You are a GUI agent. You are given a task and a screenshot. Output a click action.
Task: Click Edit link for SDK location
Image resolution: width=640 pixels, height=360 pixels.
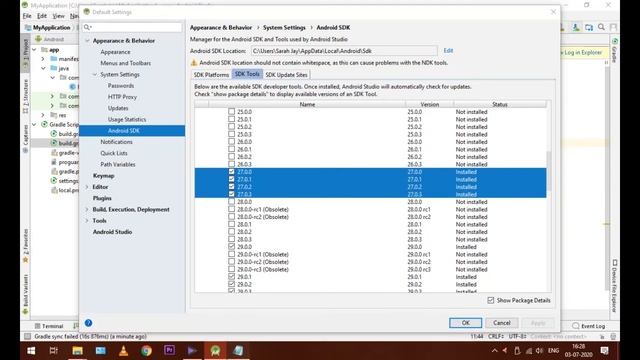point(448,51)
